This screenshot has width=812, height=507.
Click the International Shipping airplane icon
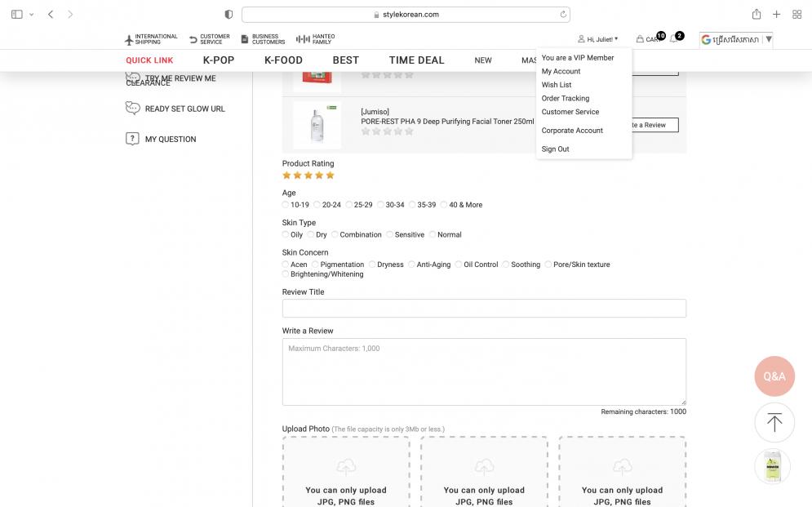pos(129,39)
